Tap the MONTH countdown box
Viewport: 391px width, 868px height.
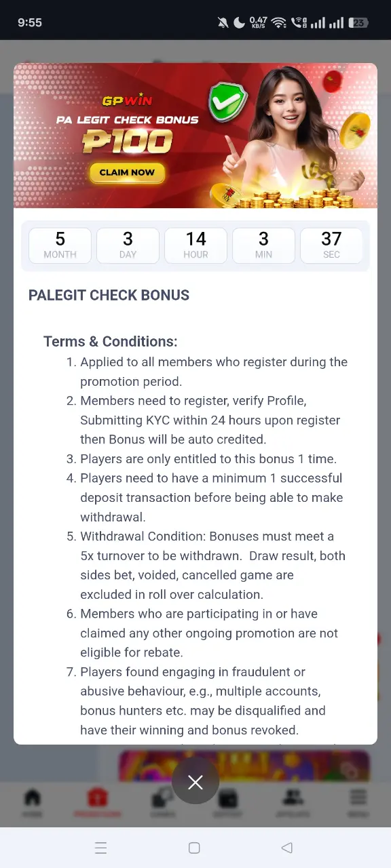60,245
